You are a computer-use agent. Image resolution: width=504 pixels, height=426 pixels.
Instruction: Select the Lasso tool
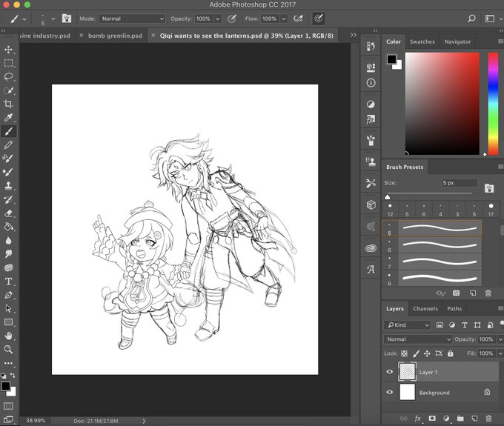(x=8, y=76)
